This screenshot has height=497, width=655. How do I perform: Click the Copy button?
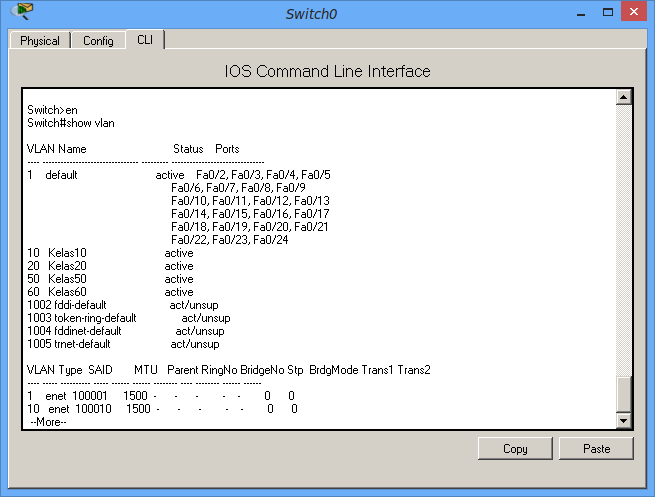(x=515, y=449)
